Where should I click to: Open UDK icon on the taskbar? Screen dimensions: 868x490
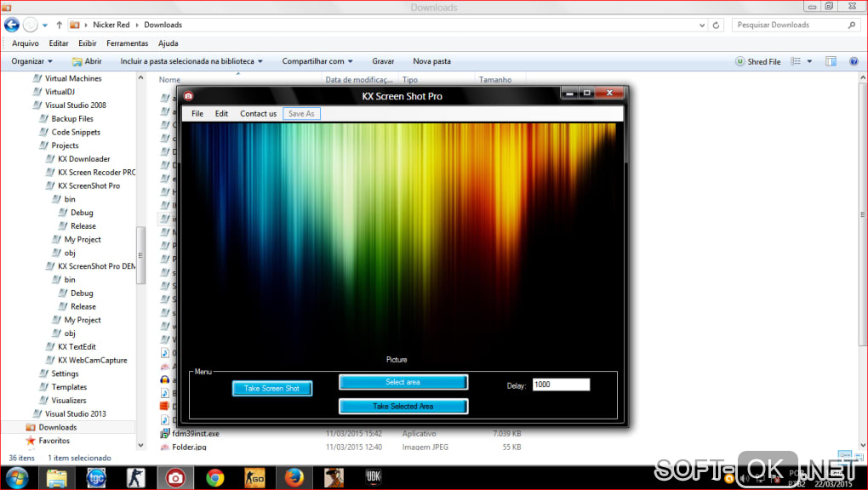point(373,477)
